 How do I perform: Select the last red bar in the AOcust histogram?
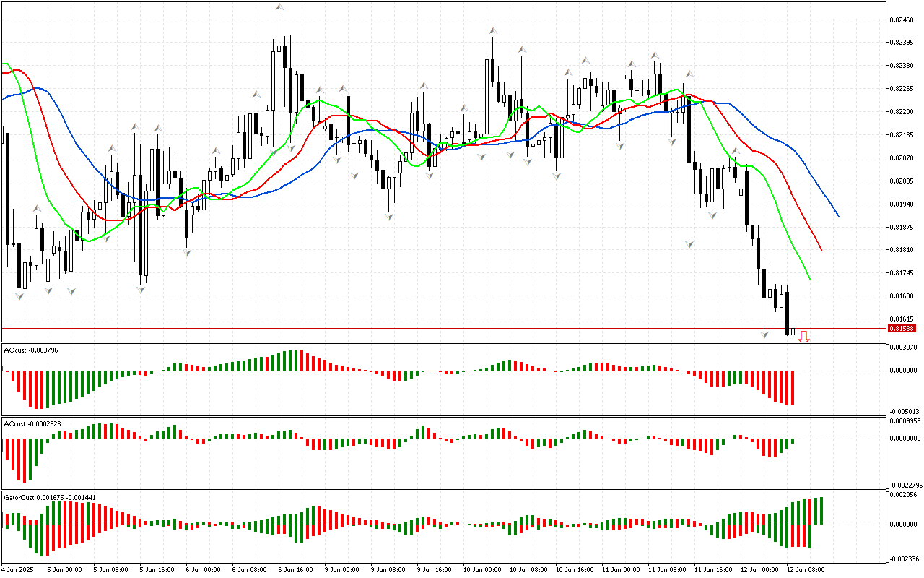(793, 387)
